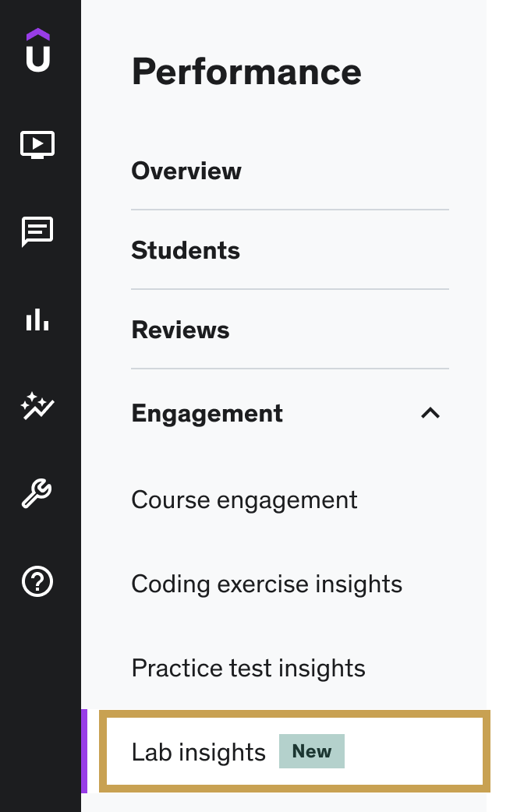Viewport: 524px width, 812px height.
Task: Click the Help question mark icon
Action: pyautogui.click(x=37, y=581)
